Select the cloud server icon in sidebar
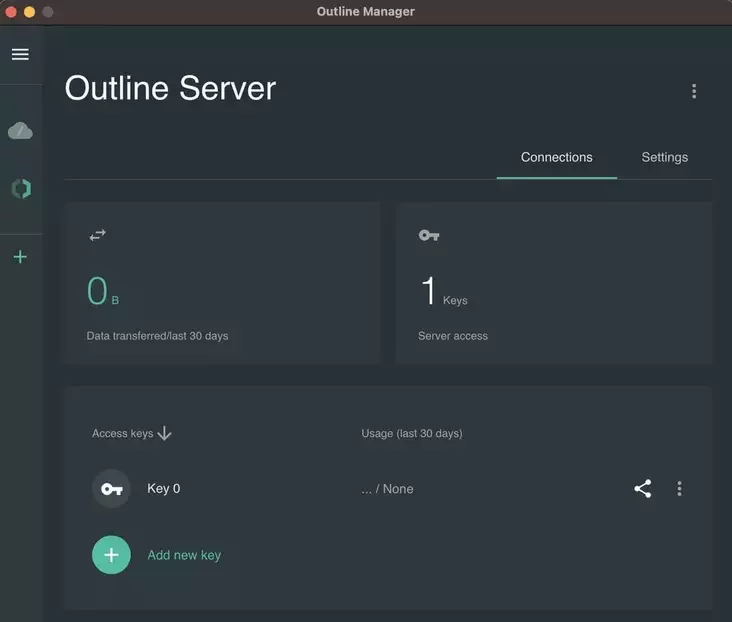Screen dimensions: 732x622 (x=20, y=131)
